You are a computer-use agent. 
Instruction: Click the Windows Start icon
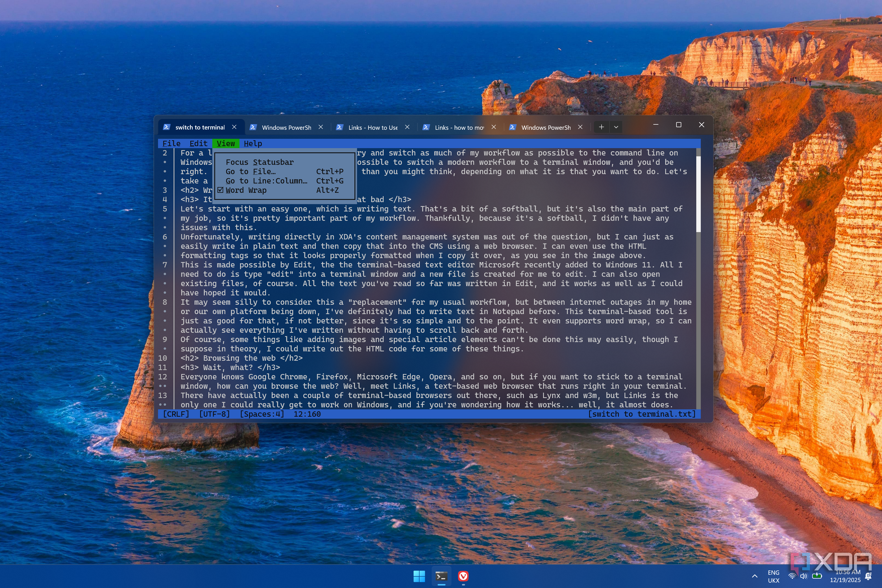[419, 576]
